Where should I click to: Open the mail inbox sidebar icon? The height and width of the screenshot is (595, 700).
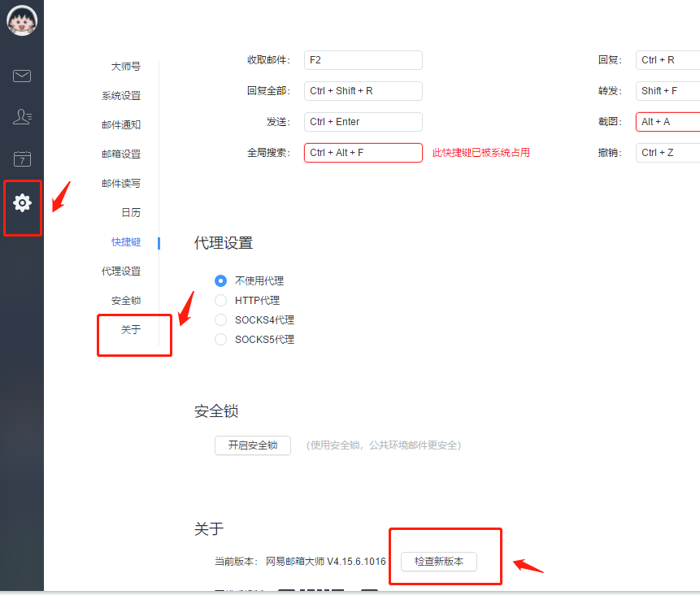pyautogui.click(x=22, y=76)
